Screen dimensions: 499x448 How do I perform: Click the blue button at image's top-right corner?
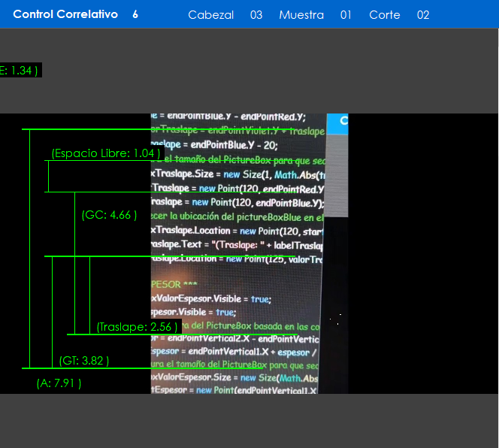(x=337, y=120)
